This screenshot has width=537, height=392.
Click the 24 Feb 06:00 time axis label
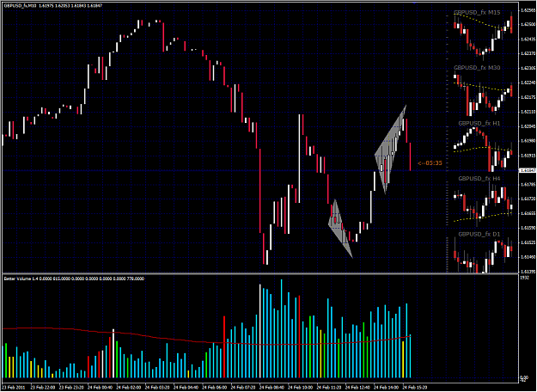215,388
